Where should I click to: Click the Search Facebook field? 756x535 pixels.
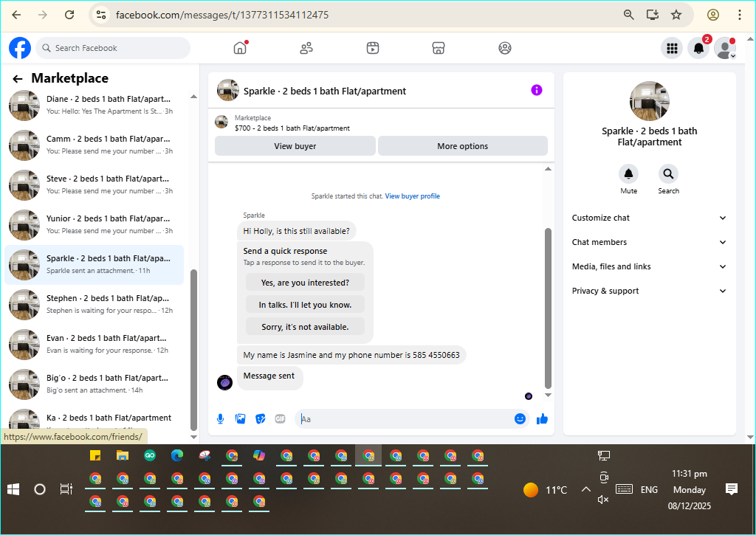tap(113, 48)
